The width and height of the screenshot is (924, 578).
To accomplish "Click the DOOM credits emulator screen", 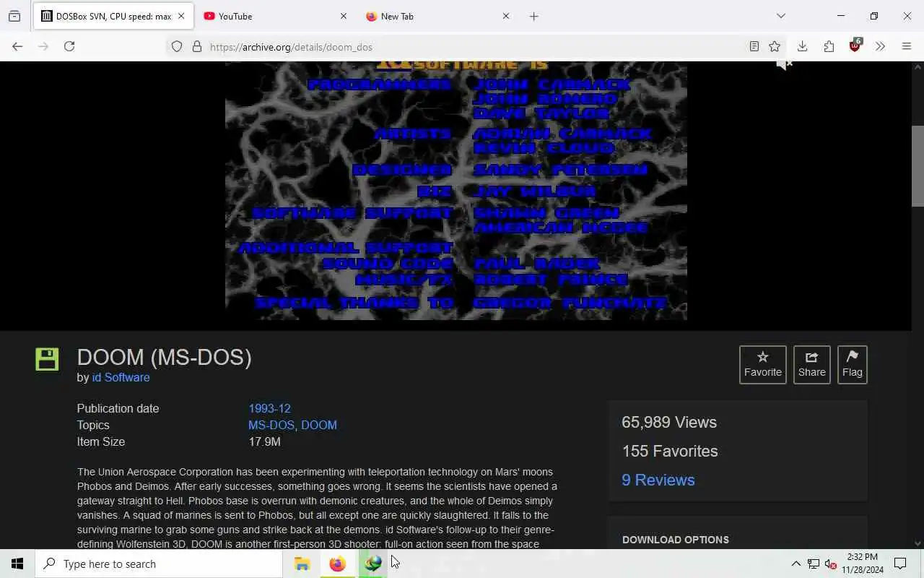I will point(456,191).
